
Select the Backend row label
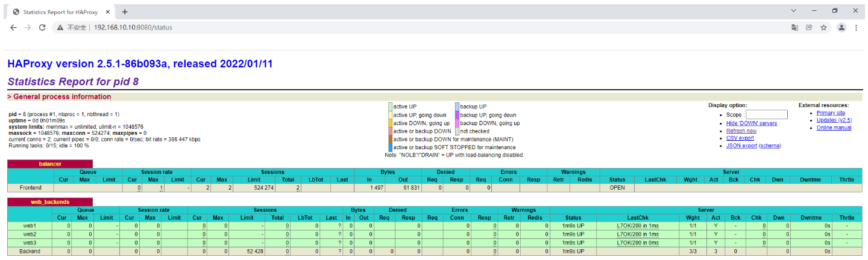click(30, 250)
